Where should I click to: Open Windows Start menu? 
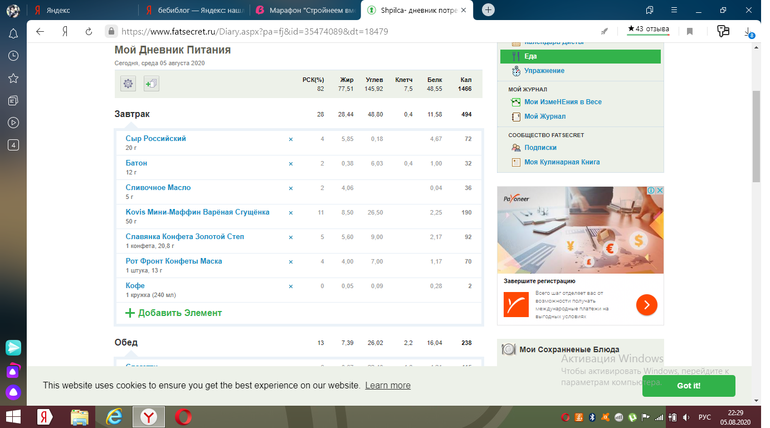coord(13,417)
